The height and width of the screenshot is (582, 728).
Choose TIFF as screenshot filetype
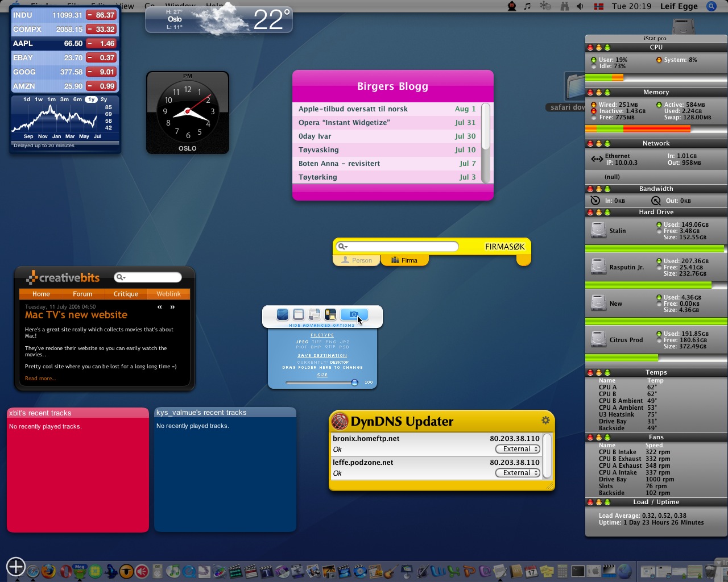tap(316, 342)
